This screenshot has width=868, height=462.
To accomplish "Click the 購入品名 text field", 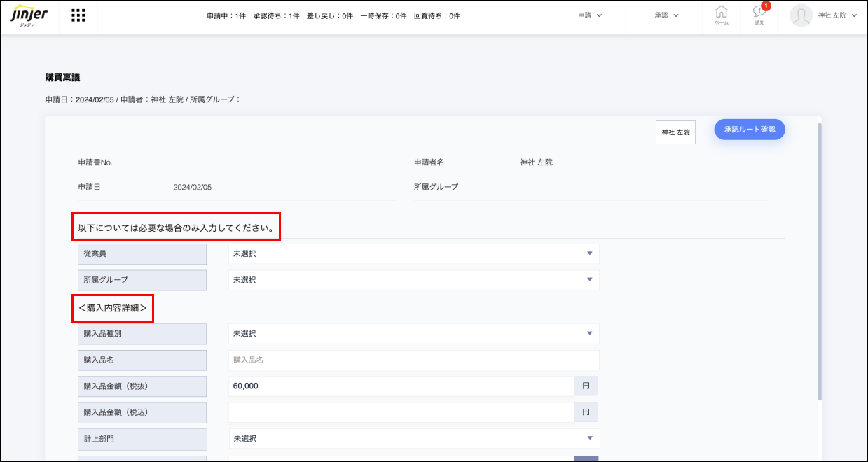I will (413, 360).
